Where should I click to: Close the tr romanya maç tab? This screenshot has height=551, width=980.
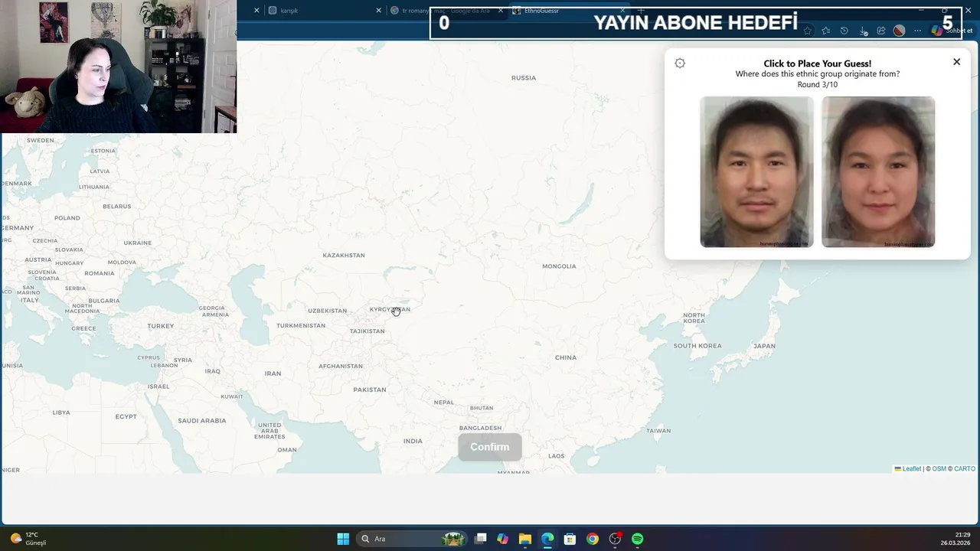click(501, 11)
